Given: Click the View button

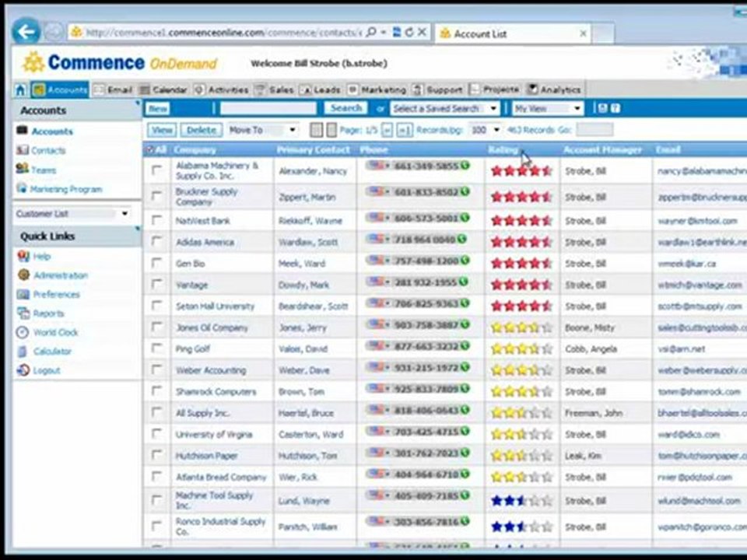Looking at the screenshot, I should coord(162,130).
